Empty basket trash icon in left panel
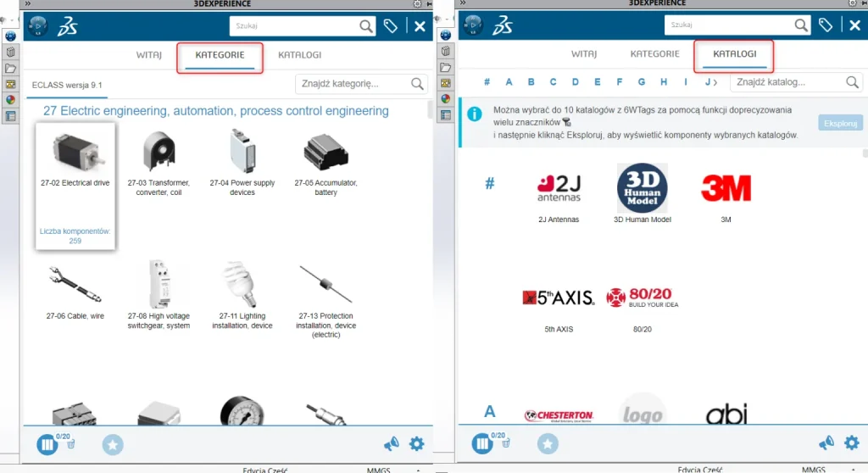868x473 pixels. (71, 444)
